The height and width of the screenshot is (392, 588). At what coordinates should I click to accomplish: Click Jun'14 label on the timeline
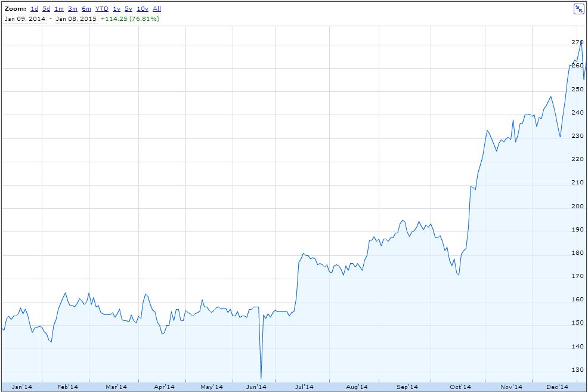pyautogui.click(x=256, y=387)
